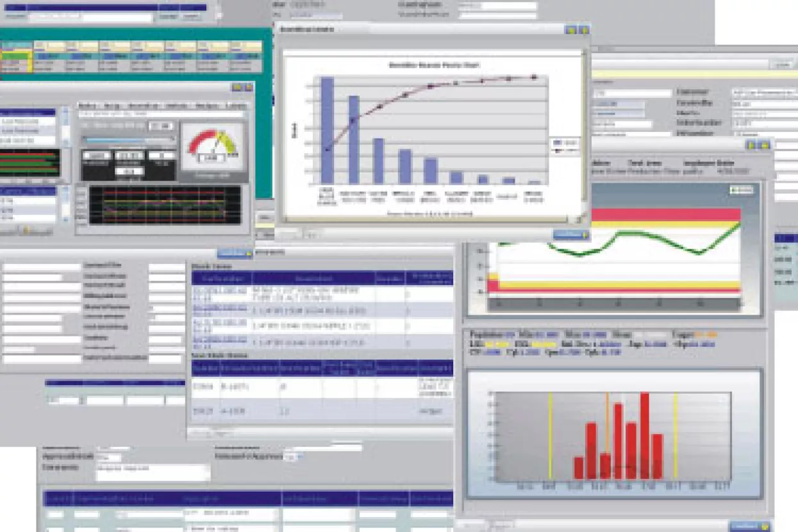Click the light-blue slider bar in the gauge window
Viewport: 798px width, 532px height.
coord(128,138)
